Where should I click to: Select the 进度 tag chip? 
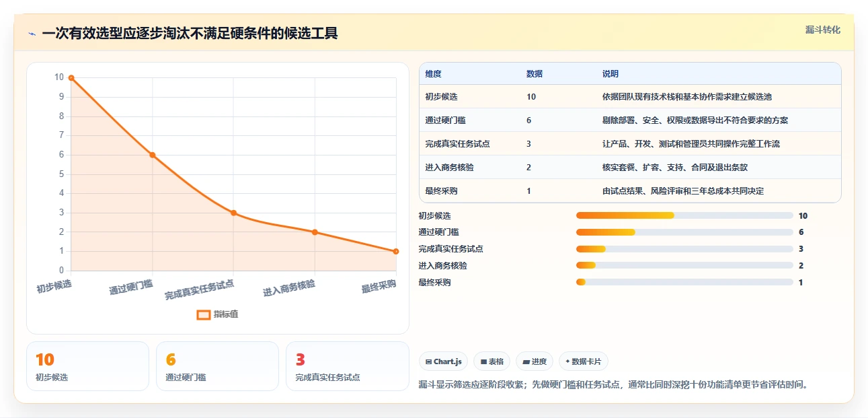[x=535, y=361]
